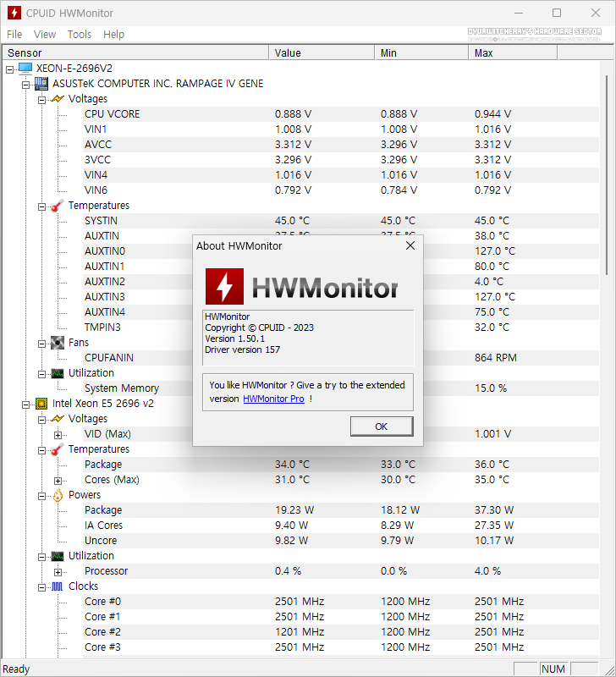Click the motherboard icon beside ASUSTeK RAMPAGE IV GENE
This screenshot has height=677, width=616.
coord(41,83)
